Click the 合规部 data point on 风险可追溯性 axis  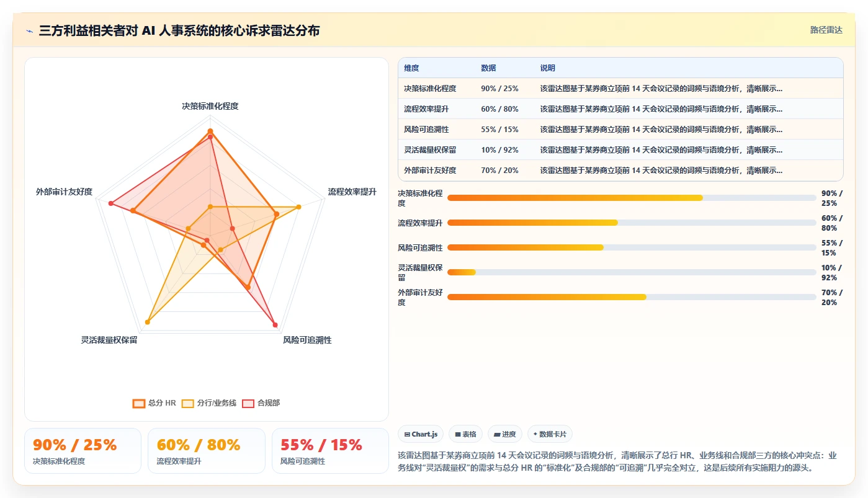[275, 324]
